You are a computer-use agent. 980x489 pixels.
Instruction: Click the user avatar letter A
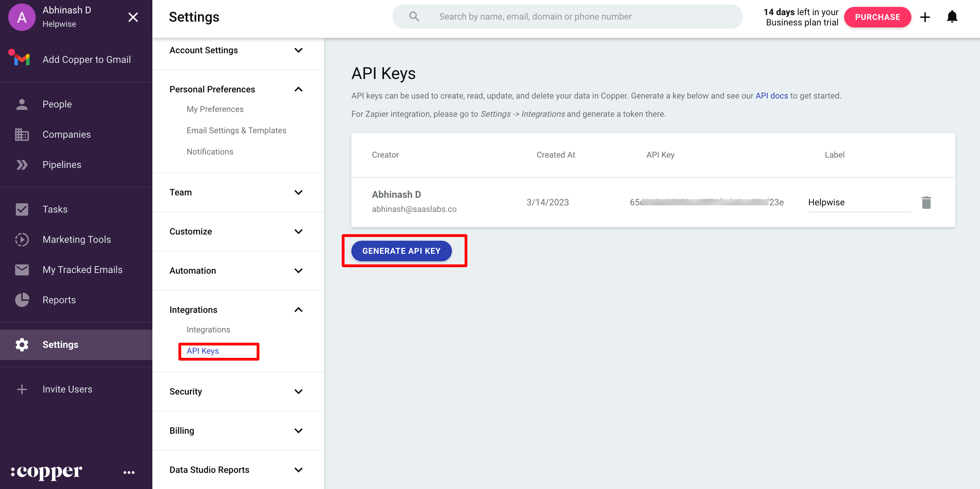point(22,17)
